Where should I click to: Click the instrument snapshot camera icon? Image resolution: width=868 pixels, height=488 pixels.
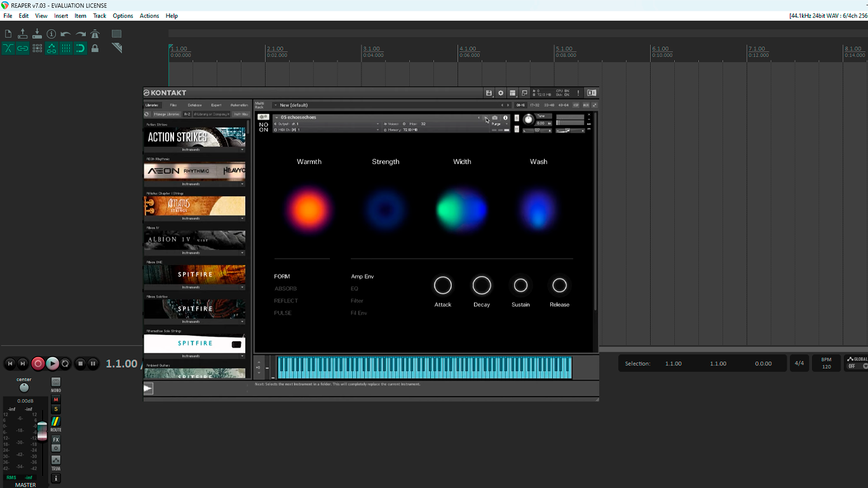495,118
